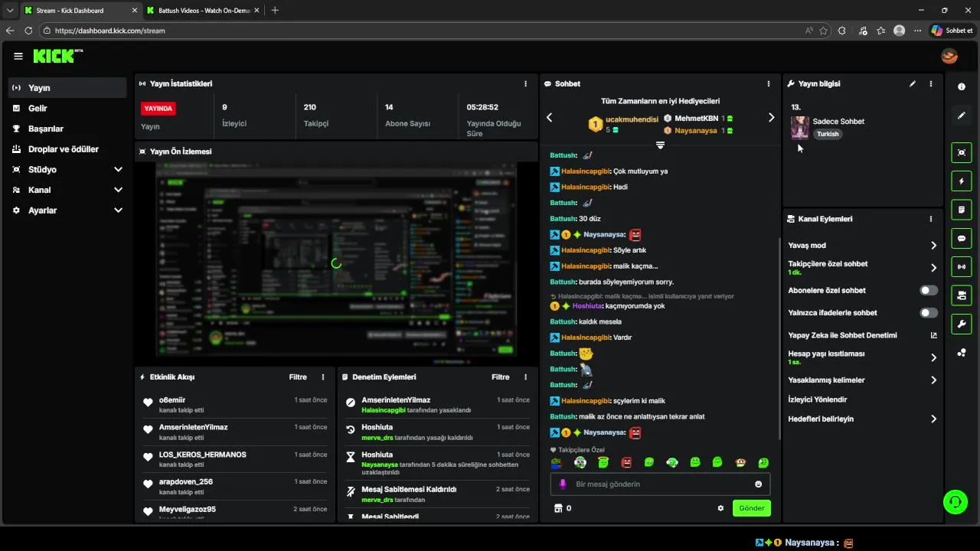The width and height of the screenshot is (980, 551).
Task: Toggle the notes widget icon in sidebar
Action: click(x=962, y=210)
